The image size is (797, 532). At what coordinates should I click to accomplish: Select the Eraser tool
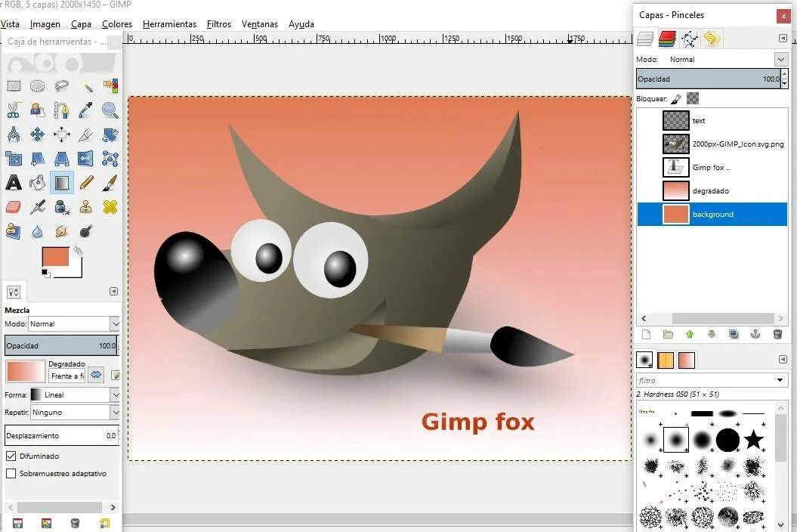pos(14,207)
